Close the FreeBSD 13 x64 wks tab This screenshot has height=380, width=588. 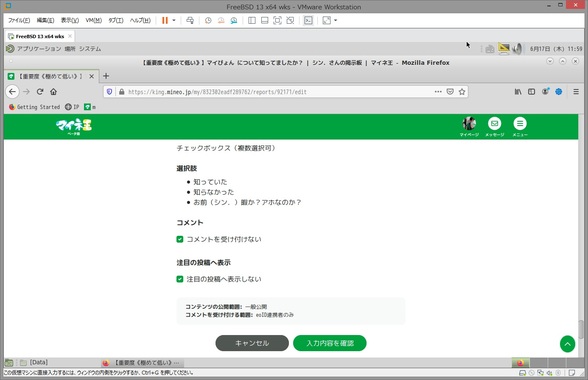pos(70,36)
